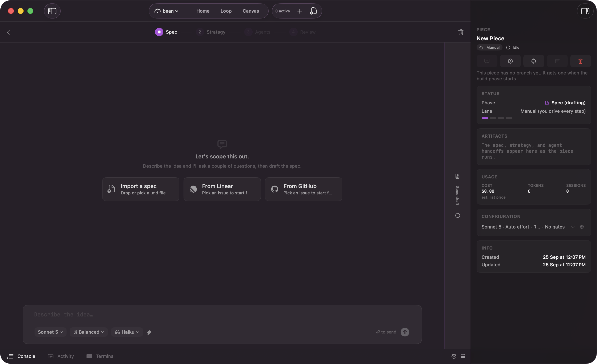597x364 pixels.
Task: Toggle the left sidebar panel icon
Action: click(x=52, y=11)
